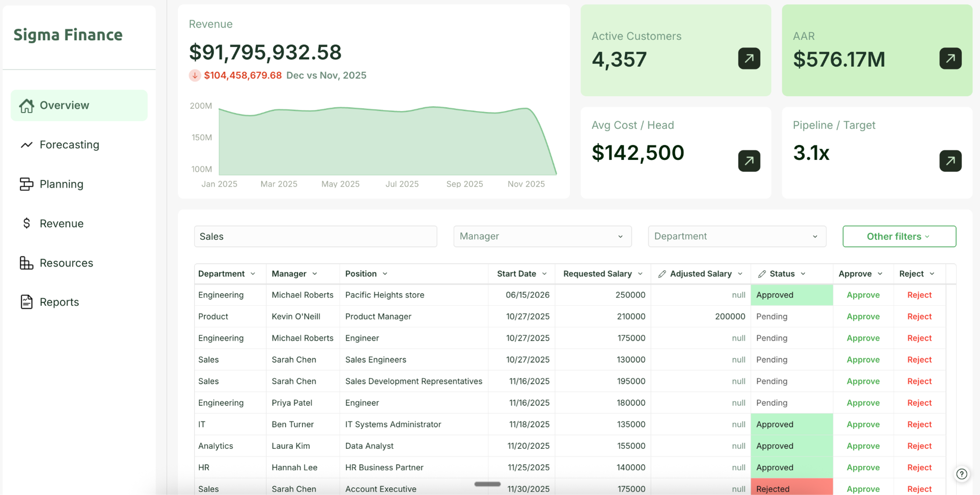
Task: Reject the Product Manager request
Action: pos(919,316)
